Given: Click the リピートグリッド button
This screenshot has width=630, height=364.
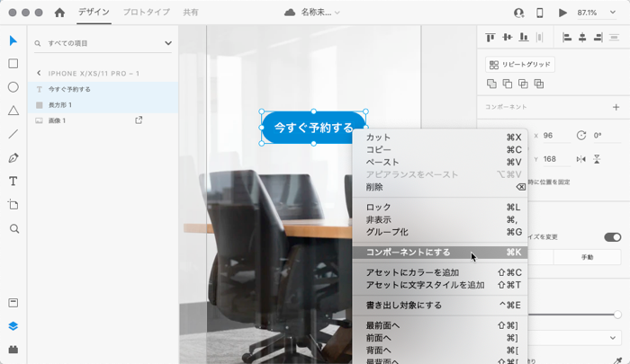Looking at the screenshot, I should pos(520,64).
